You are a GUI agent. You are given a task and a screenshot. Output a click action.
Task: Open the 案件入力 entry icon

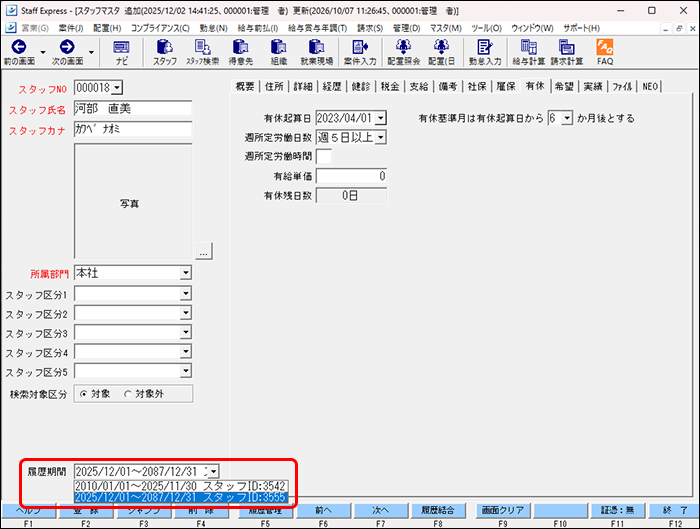click(x=360, y=53)
